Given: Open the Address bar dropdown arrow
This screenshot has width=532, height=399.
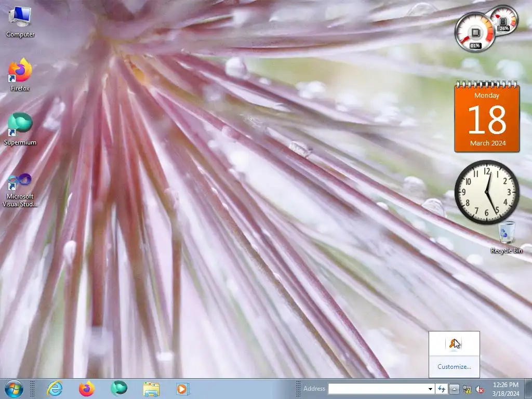Looking at the screenshot, I should point(430,389).
